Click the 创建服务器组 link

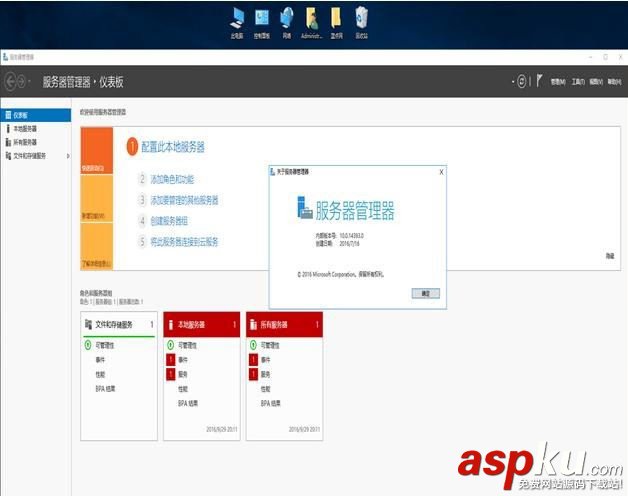169,221
